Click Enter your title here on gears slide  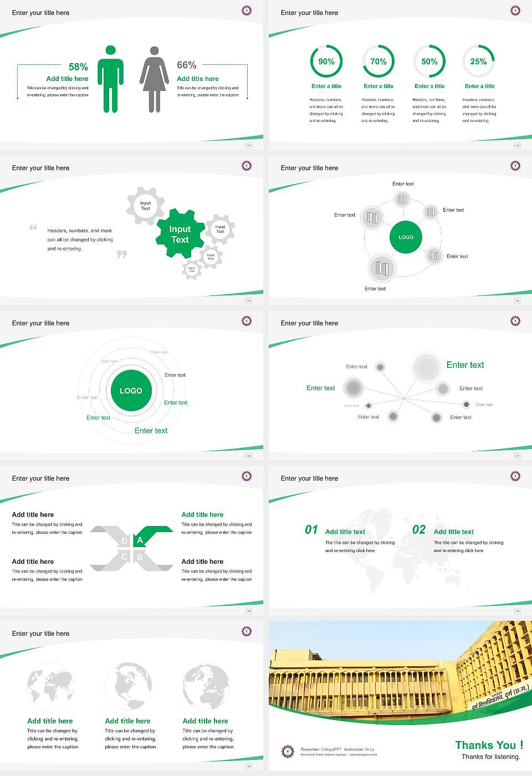pos(40,168)
